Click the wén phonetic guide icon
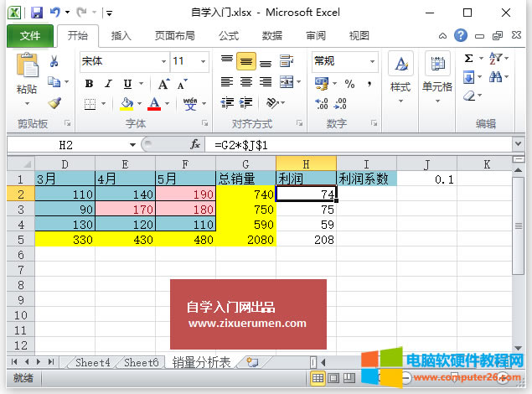Image resolution: width=532 pixels, height=394 pixels. coord(190,104)
